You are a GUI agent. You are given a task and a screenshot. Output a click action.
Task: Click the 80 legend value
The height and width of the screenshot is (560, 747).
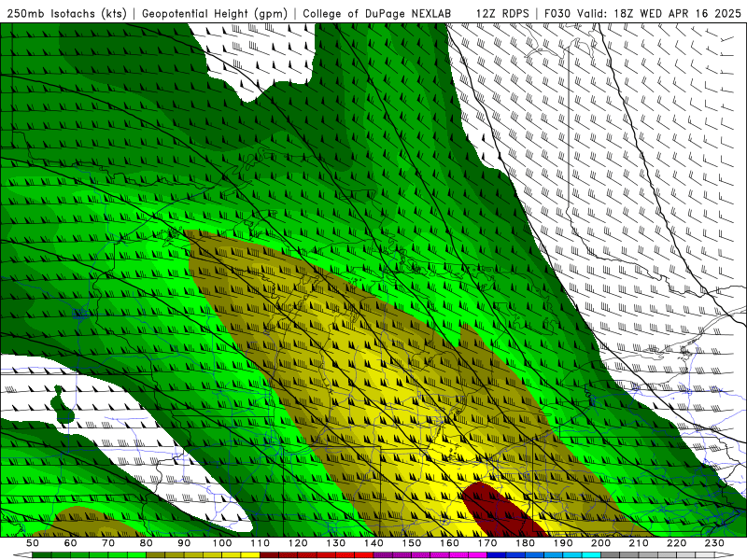click(x=147, y=543)
